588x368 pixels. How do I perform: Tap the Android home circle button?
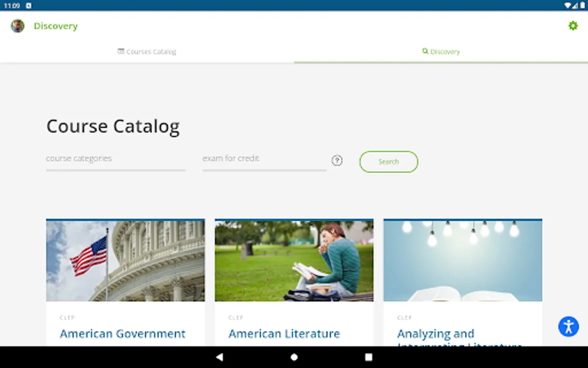click(x=294, y=357)
